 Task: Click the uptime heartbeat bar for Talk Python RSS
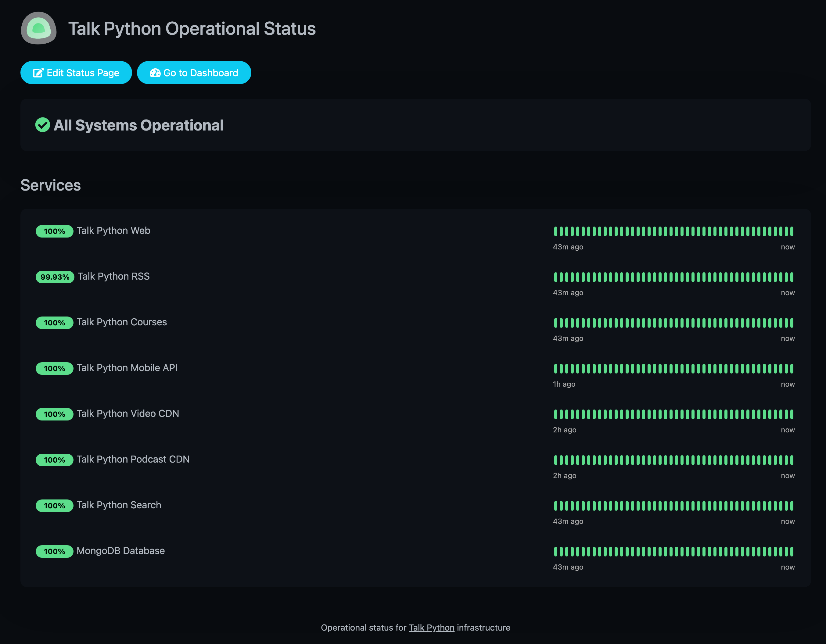[x=673, y=277]
